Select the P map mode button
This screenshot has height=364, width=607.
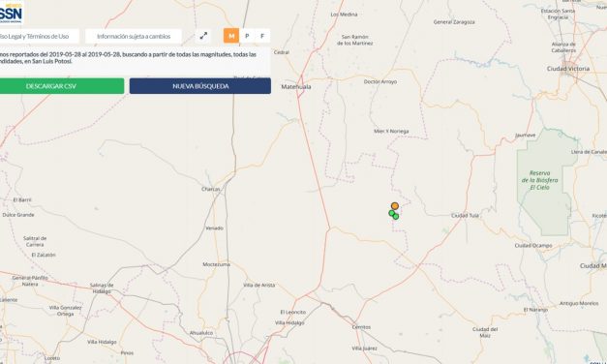coord(247,36)
